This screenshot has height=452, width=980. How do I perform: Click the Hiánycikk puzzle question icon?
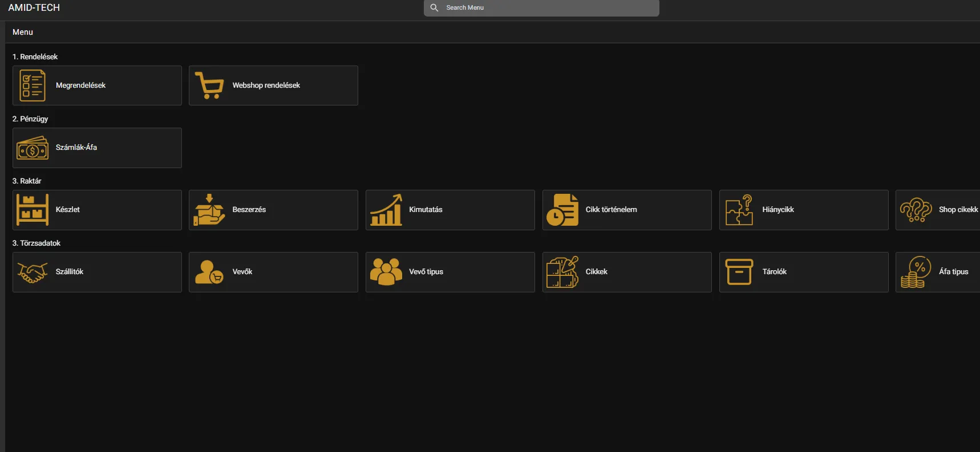(739, 210)
